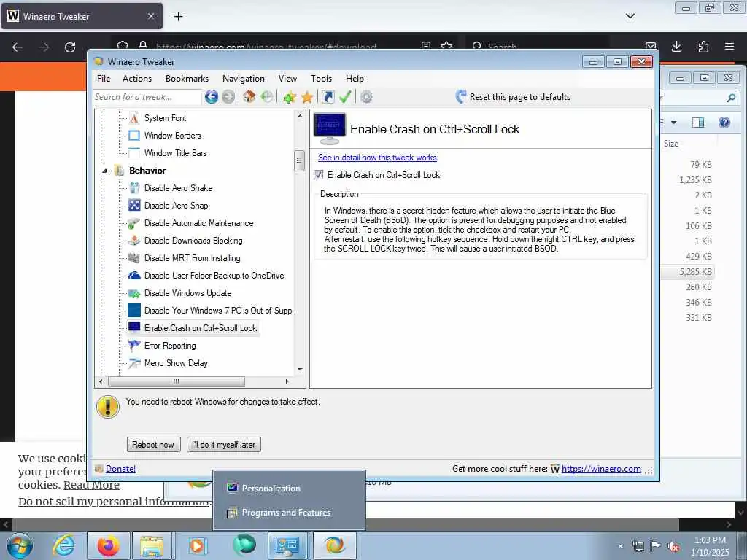Click the Control Panel taskbar icon
Viewport: 747px width, 560px height.
289,545
